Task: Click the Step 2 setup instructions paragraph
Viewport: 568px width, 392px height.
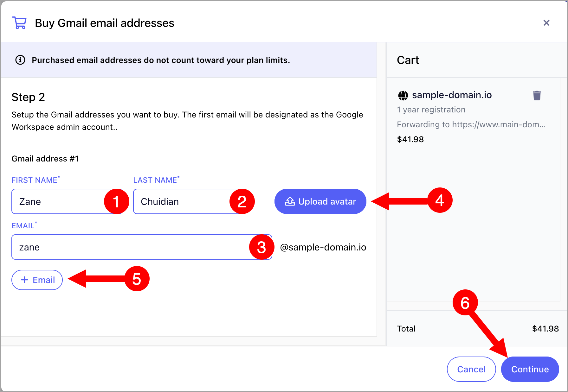Action: coord(187,121)
